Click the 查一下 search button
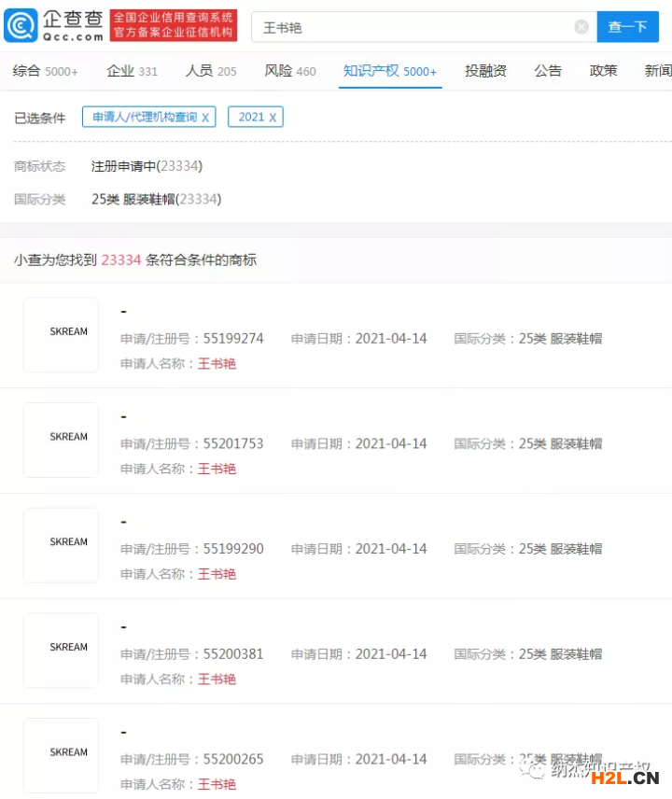 627,27
